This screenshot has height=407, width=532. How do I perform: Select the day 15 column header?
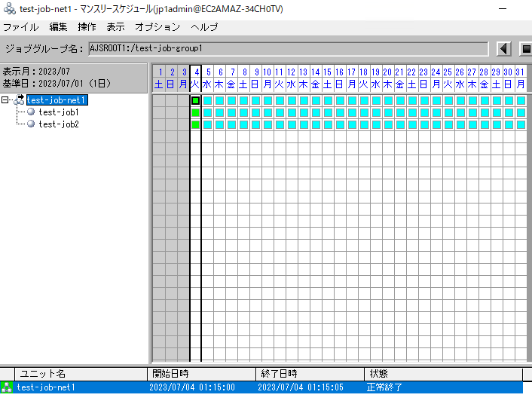point(328,78)
